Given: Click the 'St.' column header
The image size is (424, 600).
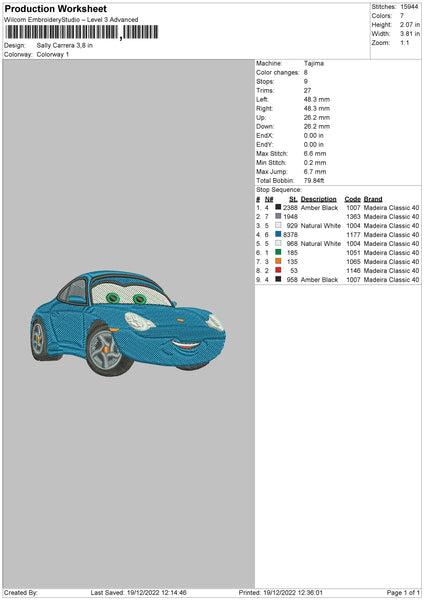Looking at the screenshot, I should tap(294, 199).
